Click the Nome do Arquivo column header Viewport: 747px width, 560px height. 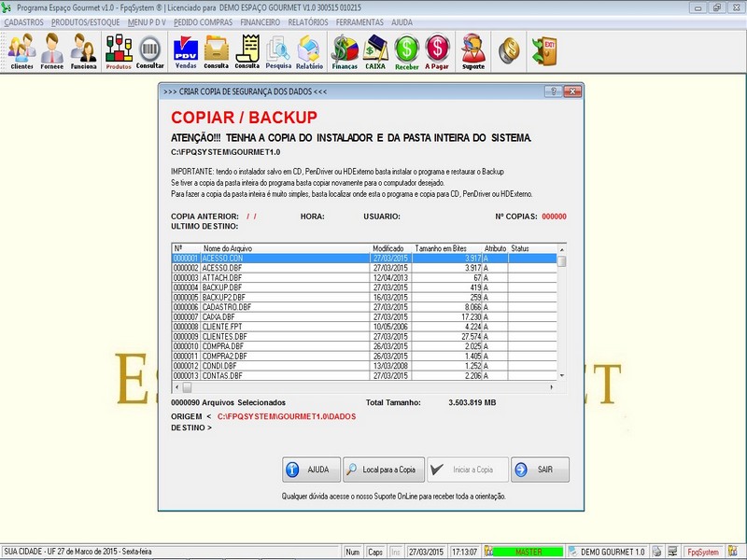[286, 248]
